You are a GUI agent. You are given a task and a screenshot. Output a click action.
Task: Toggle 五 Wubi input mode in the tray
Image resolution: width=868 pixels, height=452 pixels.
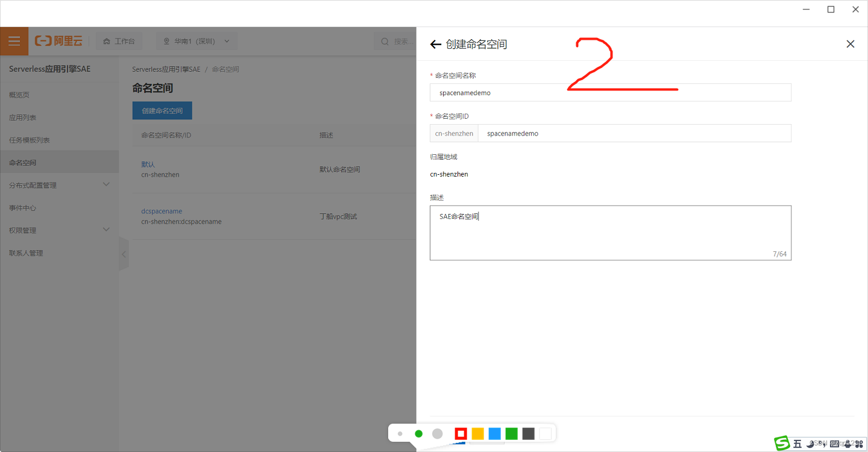tap(797, 443)
